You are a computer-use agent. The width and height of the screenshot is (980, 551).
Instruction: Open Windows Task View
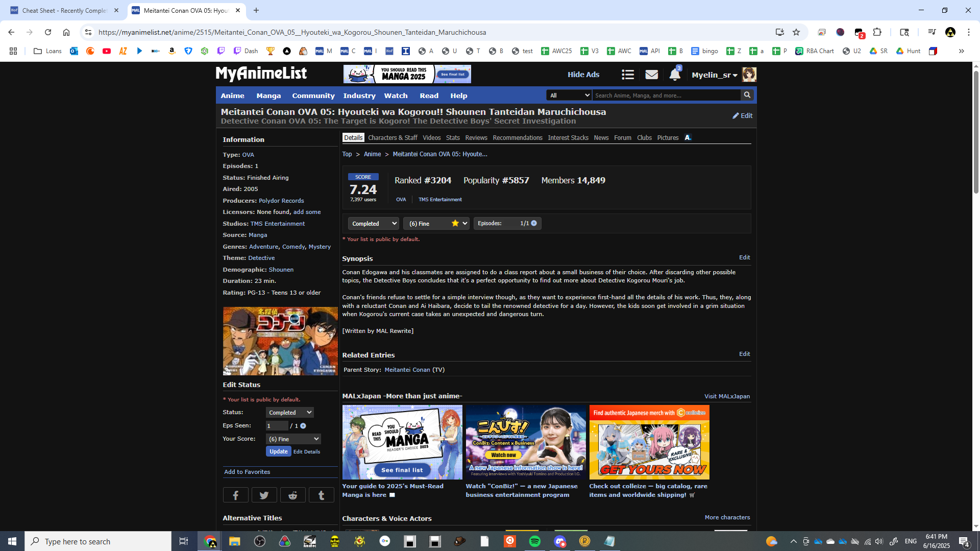pyautogui.click(x=184, y=541)
